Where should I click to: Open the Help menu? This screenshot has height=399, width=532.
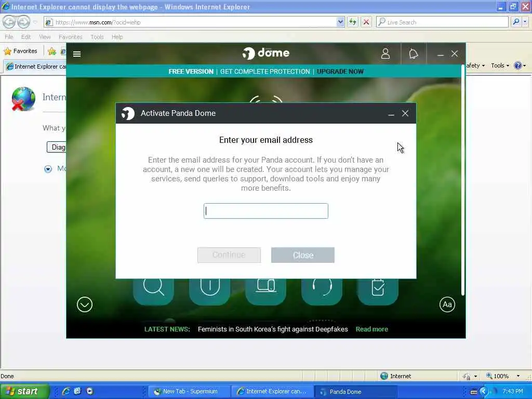pos(117,37)
